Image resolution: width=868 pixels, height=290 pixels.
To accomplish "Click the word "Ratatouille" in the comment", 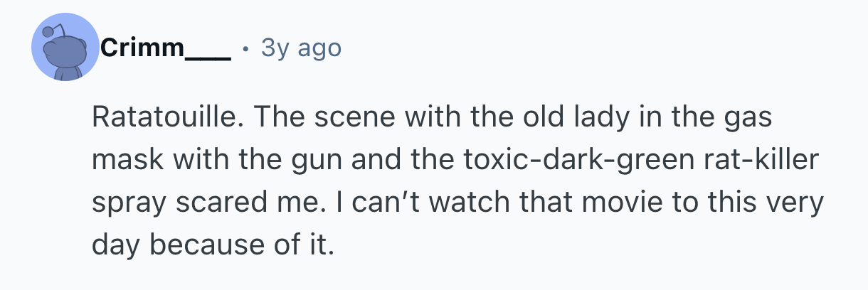I will point(166,119).
